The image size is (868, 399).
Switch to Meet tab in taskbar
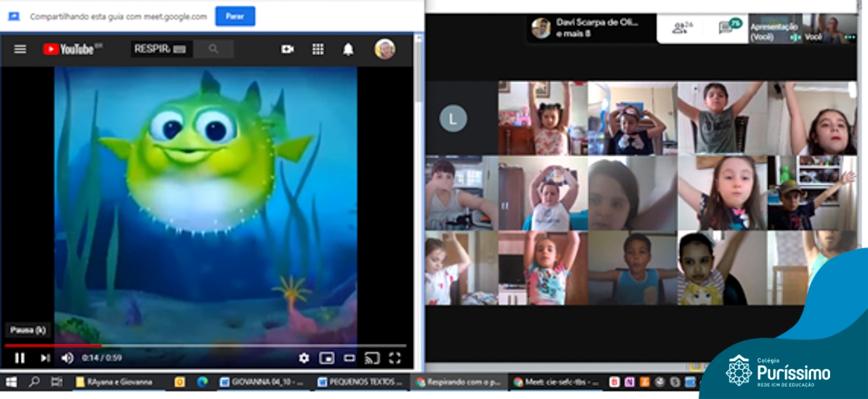pos(555,382)
